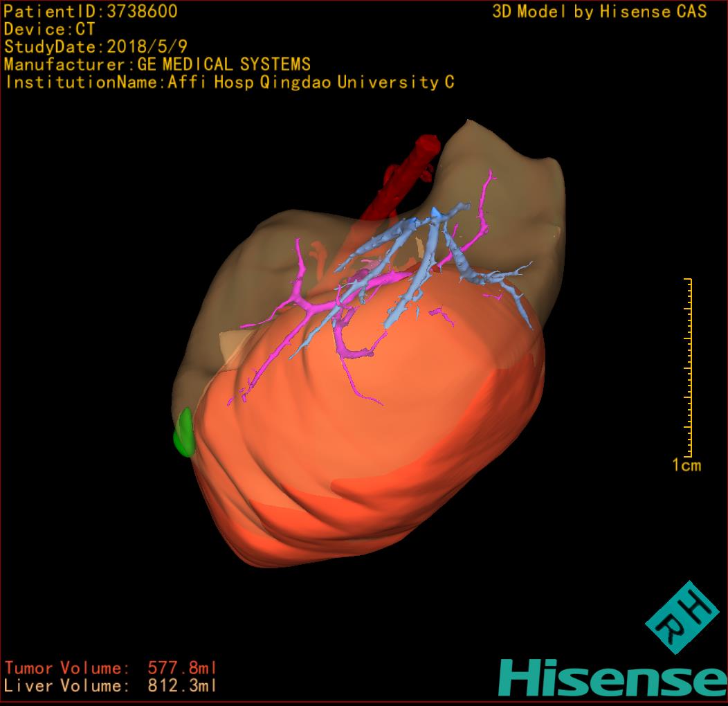Image resolution: width=728 pixels, height=706 pixels.
Task: Click the Manufacturer GE MEDICAL SYSTEMS line
Action: (157, 65)
